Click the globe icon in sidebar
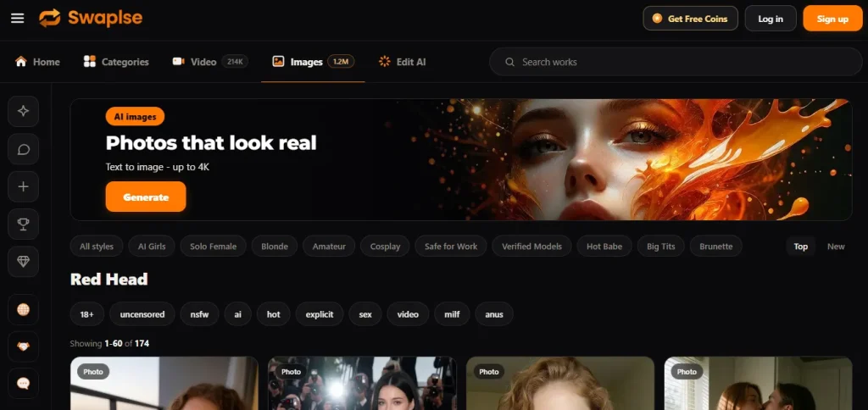 [23, 310]
